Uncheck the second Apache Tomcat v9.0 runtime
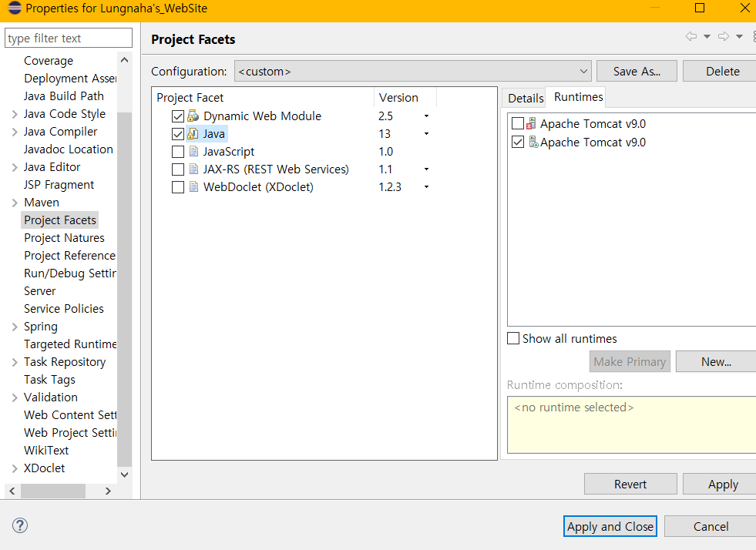The image size is (756, 550). coord(518,142)
